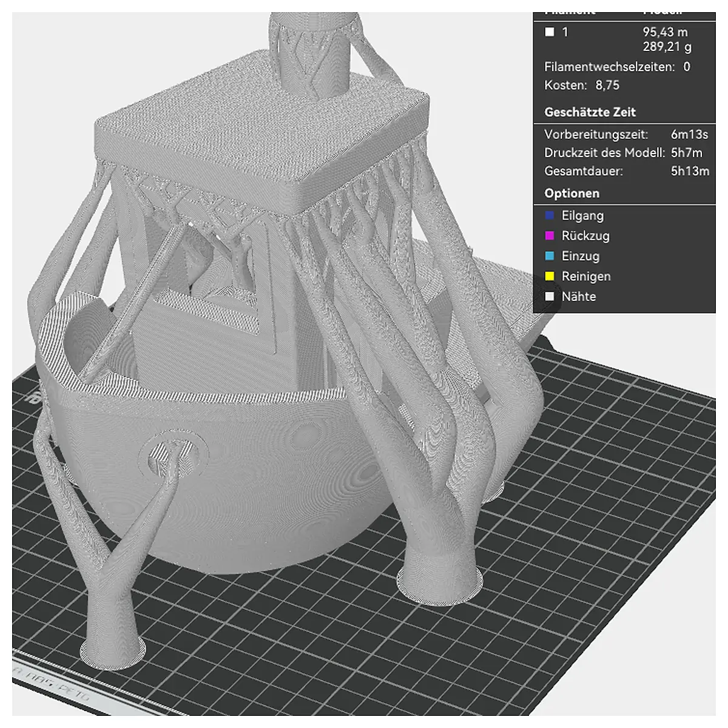
Task: Click the filament length value "95,43 m"
Action: click(x=666, y=32)
